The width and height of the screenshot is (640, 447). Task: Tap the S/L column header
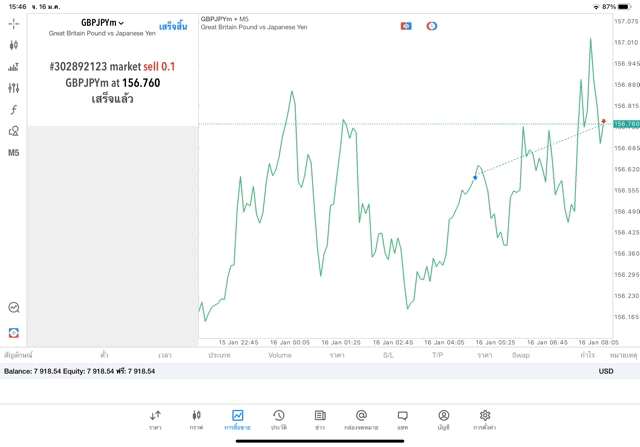coord(388,355)
